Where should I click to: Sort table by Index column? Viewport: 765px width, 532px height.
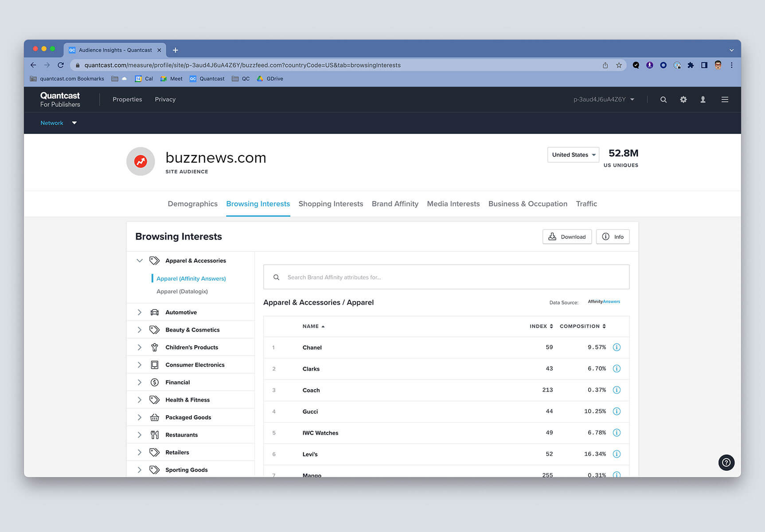coord(541,326)
